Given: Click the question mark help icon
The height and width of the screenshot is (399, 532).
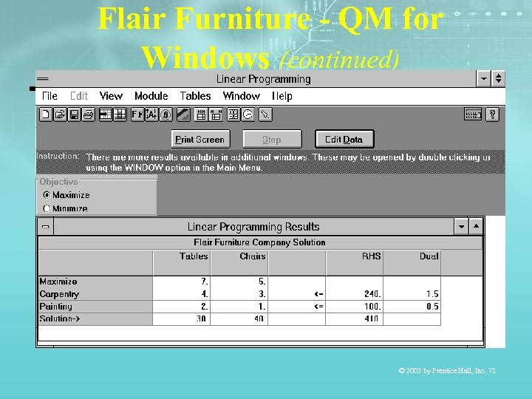Looking at the screenshot, I should point(492,115).
